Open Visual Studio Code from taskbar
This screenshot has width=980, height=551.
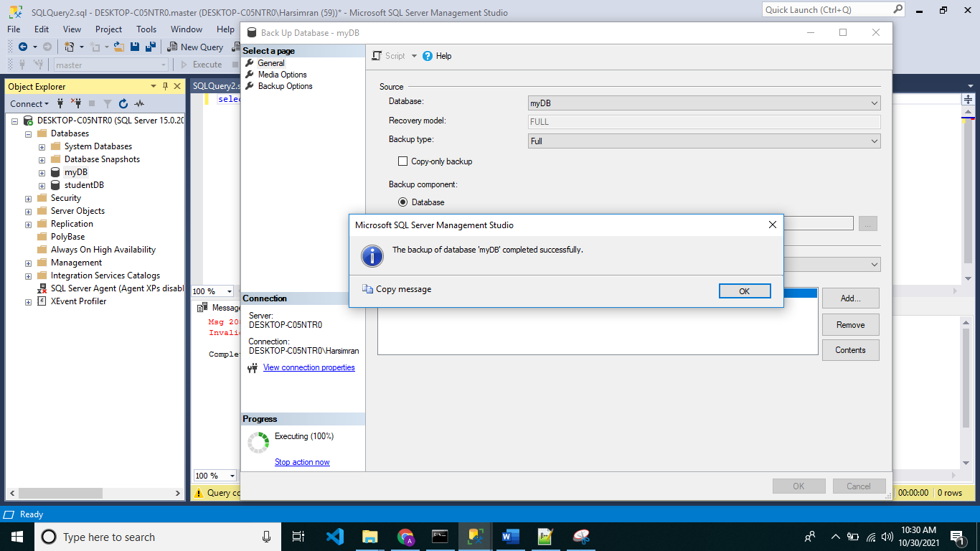334,537
